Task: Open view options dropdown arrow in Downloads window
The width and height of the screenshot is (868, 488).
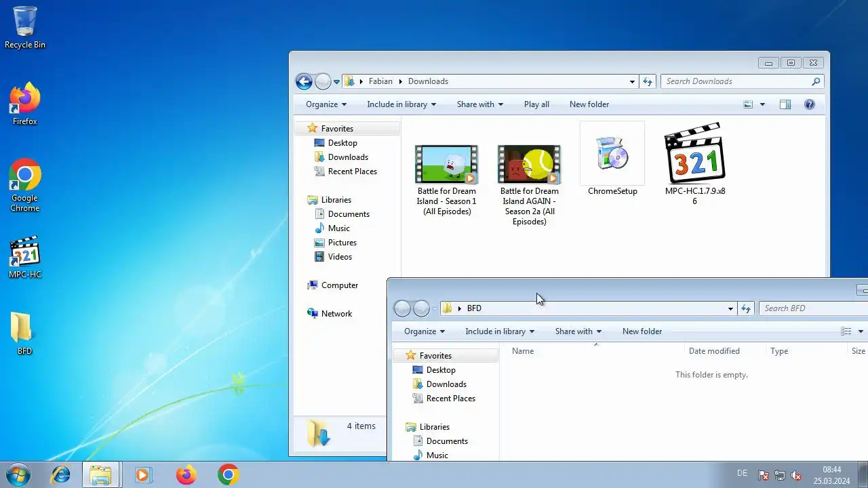Action: pyautogui.click(x=762, y=104)
